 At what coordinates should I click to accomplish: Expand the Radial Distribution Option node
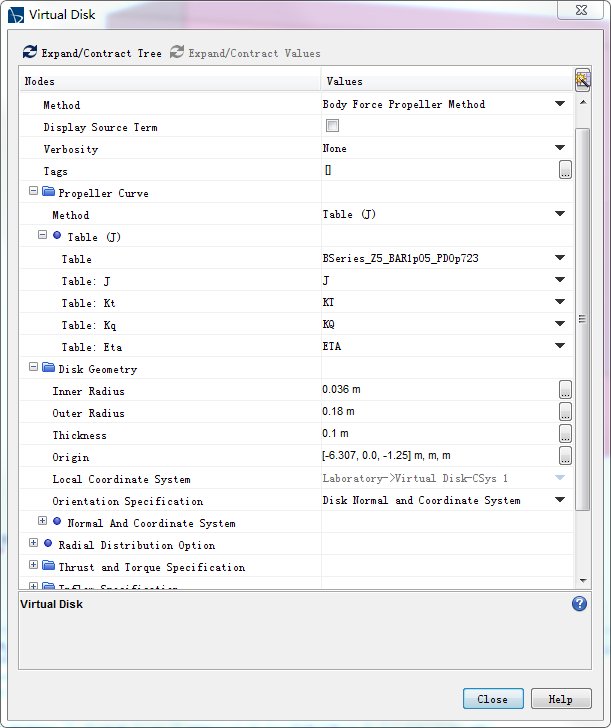[x=33, y=544]
